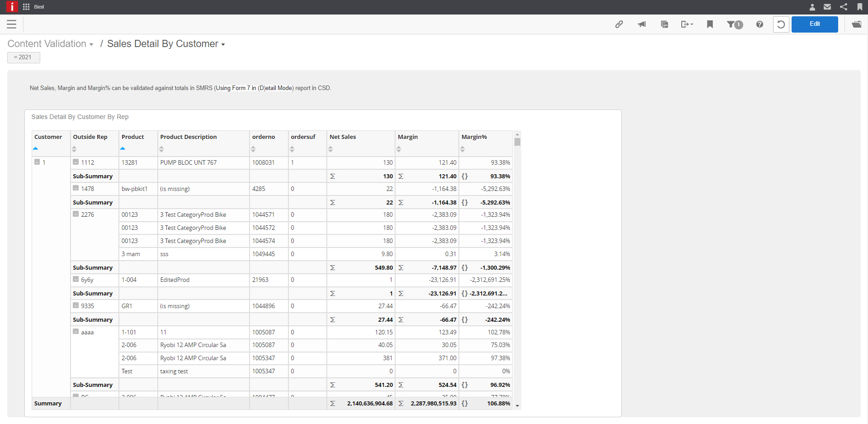Check the checkbox next to customer 1
Viewport: 868px width, 424px height.
click(x=37, y=162)
